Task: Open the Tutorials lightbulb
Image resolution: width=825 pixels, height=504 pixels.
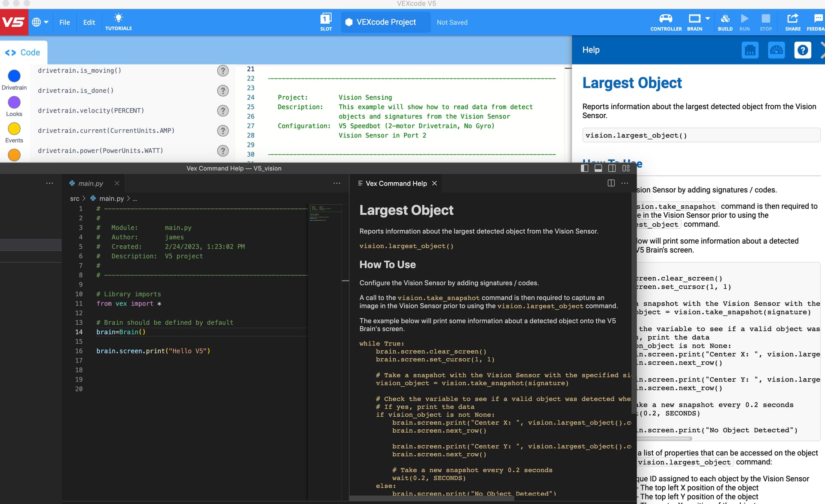Action: click(119, 22)
